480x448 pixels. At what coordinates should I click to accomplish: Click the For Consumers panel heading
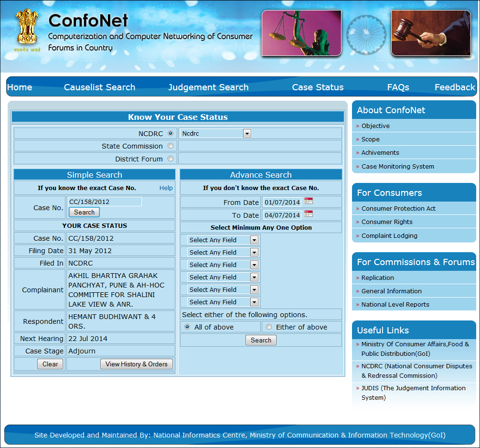389,193
